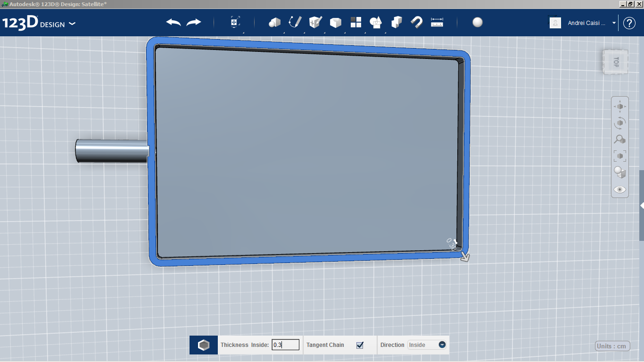The image size is (644, 362).
Task: Open the 123D Design application menu
Action: [x=39, y=23]
